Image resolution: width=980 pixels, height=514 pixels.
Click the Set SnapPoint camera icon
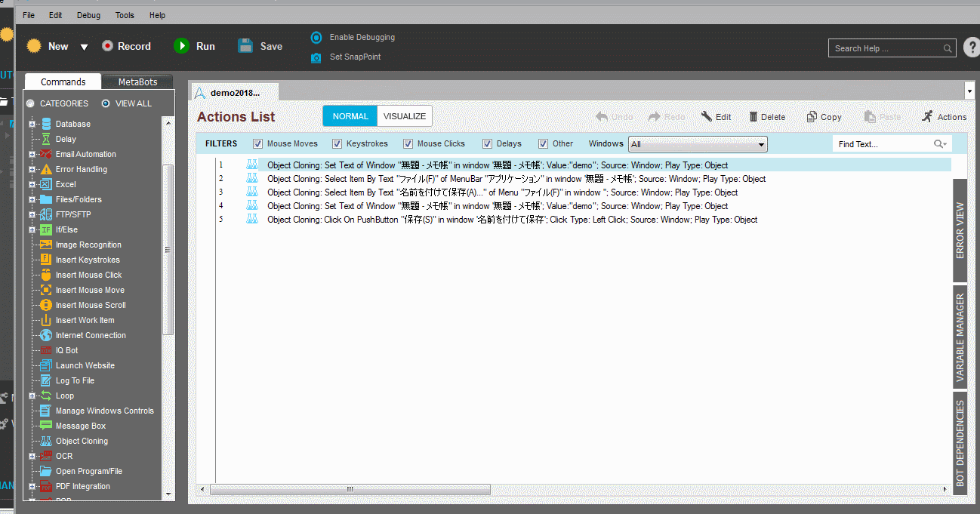point(316,57)
